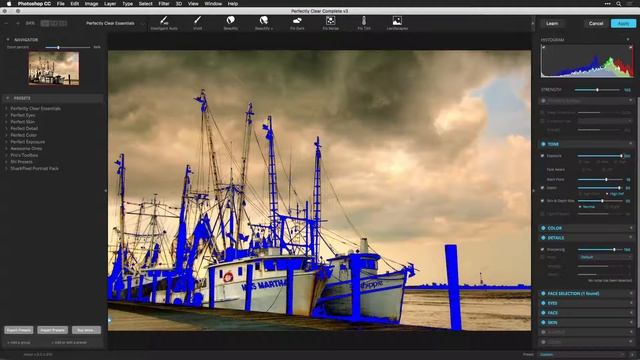Click the Apply button
640x360 pixels.
pyautogui.click(x=623, y=23)
